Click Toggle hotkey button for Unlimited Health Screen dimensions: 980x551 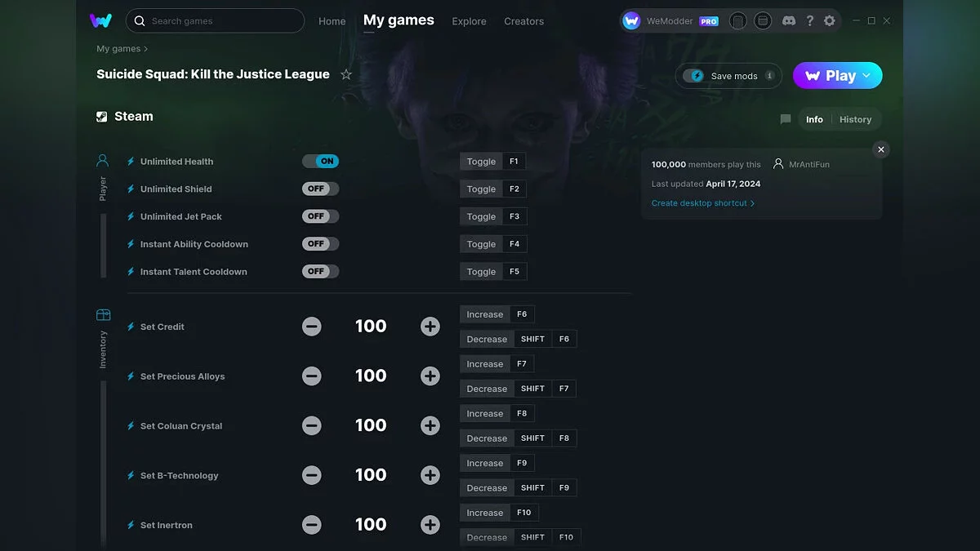[481, 162]
